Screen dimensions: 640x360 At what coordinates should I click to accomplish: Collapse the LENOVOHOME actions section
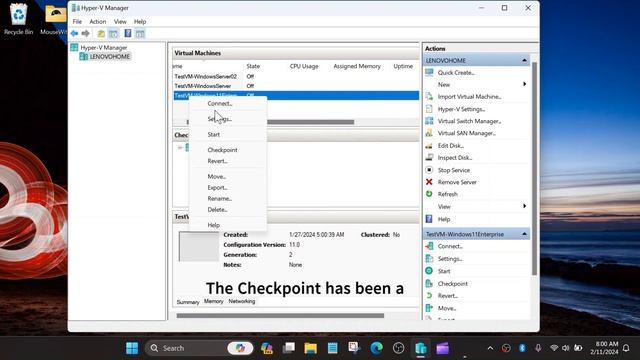[524, 60]
